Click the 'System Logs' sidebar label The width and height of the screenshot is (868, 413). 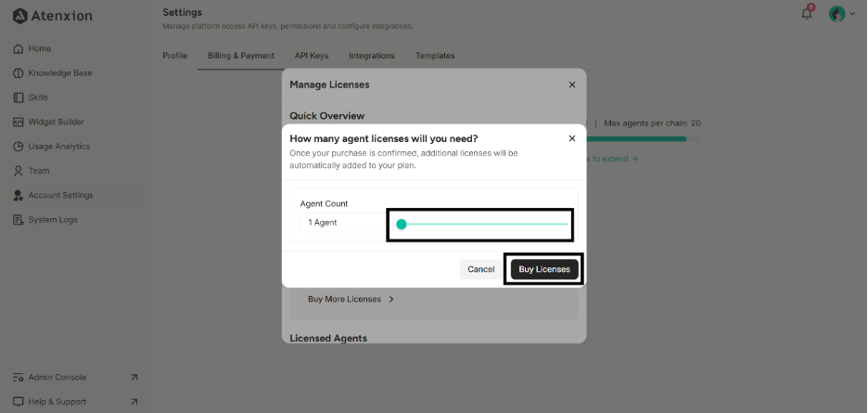pyautogui.click(x=53, y=220)
